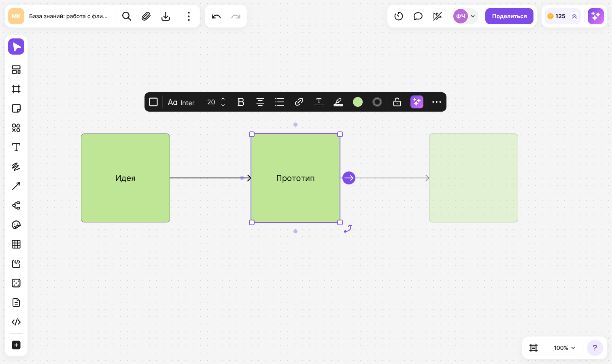Open the templates tool in sidebar
The height and width of the screenshot is (364, 612).
16,70
